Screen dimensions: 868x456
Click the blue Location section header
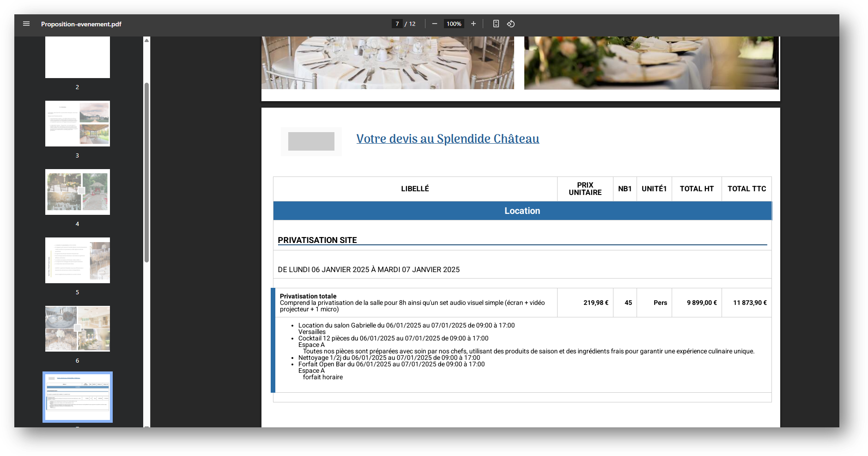coord(522,211)
